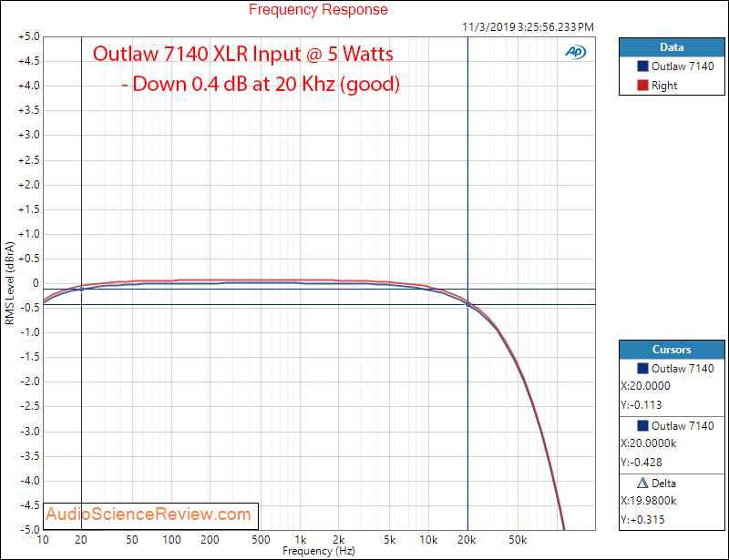Image resolution: width=729 pixels, height=560 pixels.
Task: Click the +2.5 tick label on the level axis
Action: 29,160
